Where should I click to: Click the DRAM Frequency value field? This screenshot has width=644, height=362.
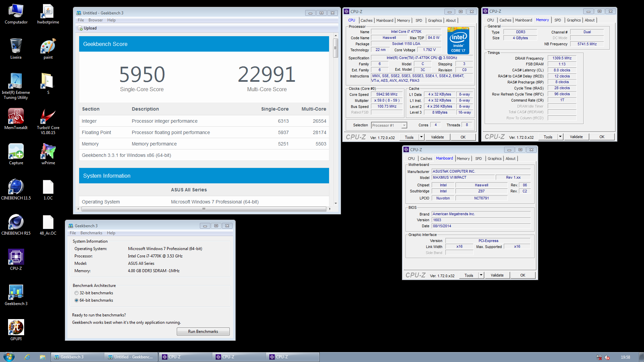[x=562, y=58]
